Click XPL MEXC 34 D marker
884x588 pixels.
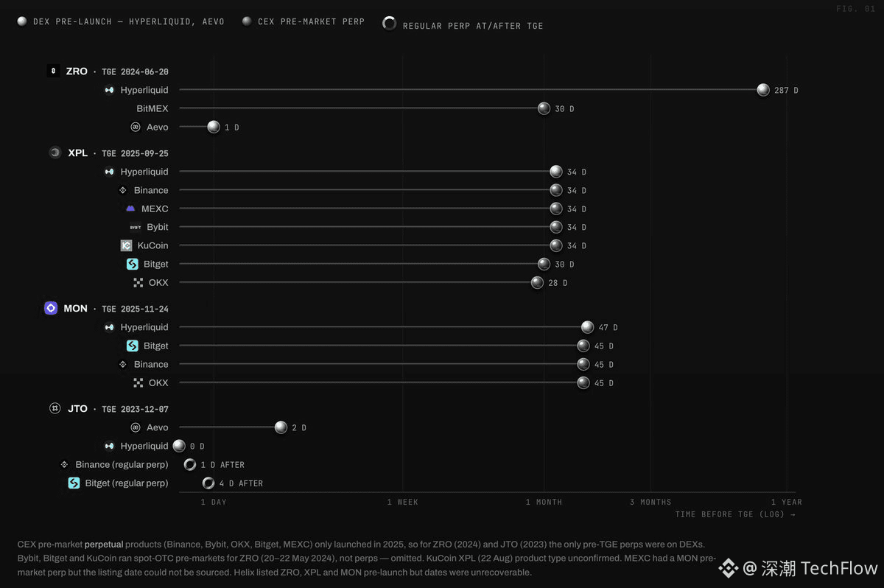556,209
